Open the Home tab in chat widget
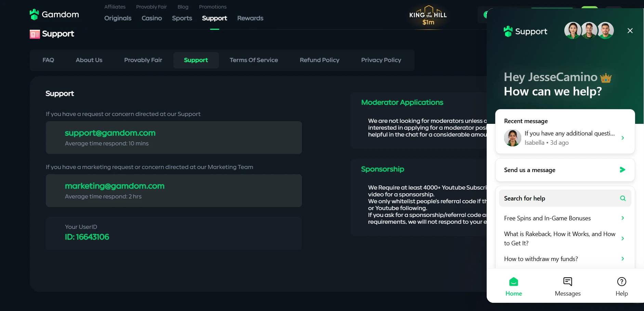Viewport: 644px width, 311px height. 514,287
